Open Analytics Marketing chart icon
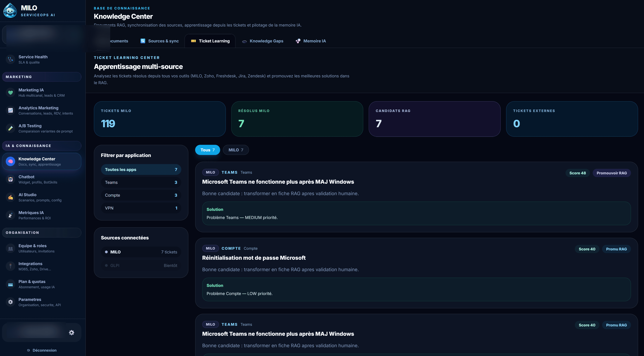This screenshot has height=356, width=644. click(10, 110)
